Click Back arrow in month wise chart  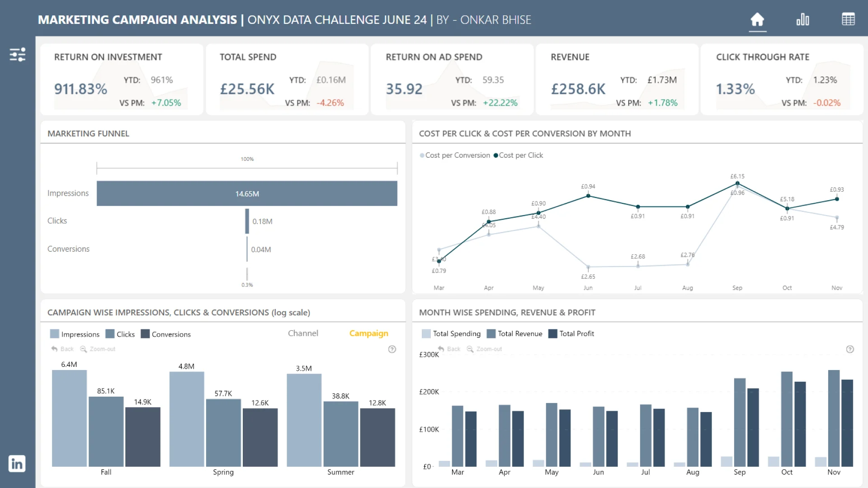(x=441, y=349)
